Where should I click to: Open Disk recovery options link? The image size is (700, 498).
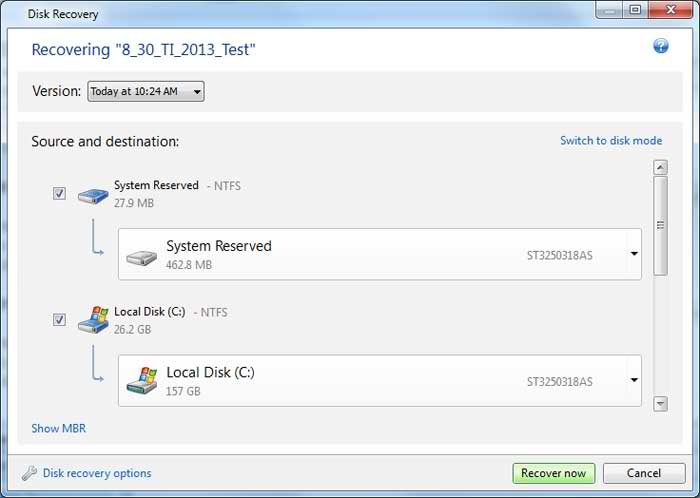point(97,473)
